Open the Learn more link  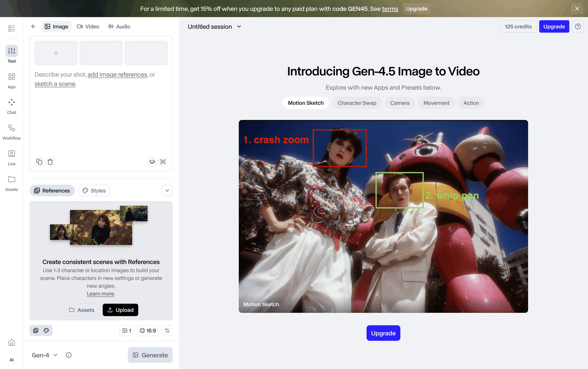pyautogui.click(x=100, y=294)
